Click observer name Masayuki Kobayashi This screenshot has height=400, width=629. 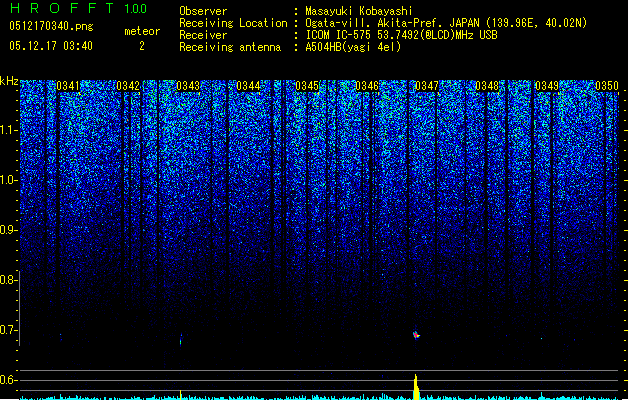[359, 11]
